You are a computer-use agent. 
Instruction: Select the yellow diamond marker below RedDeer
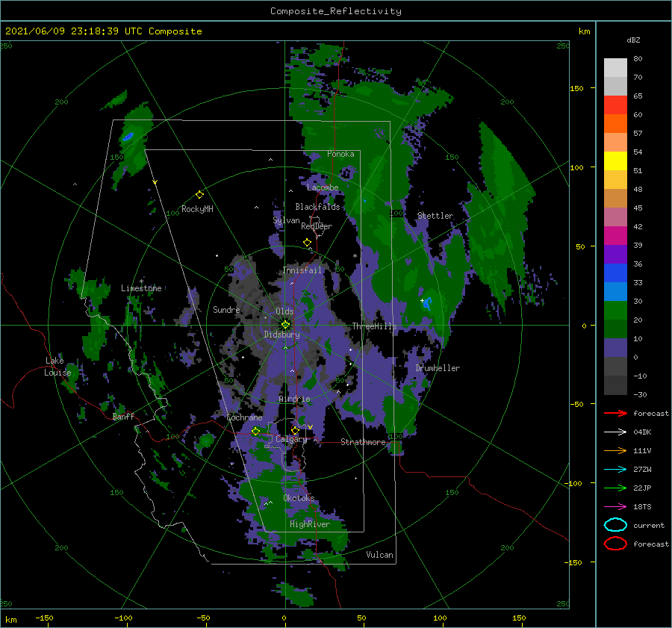point(308,243)
